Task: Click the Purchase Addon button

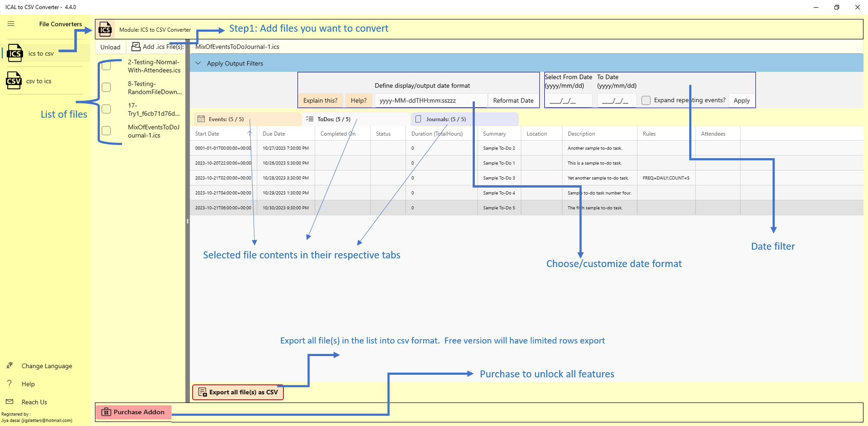Action: point(133,412)
